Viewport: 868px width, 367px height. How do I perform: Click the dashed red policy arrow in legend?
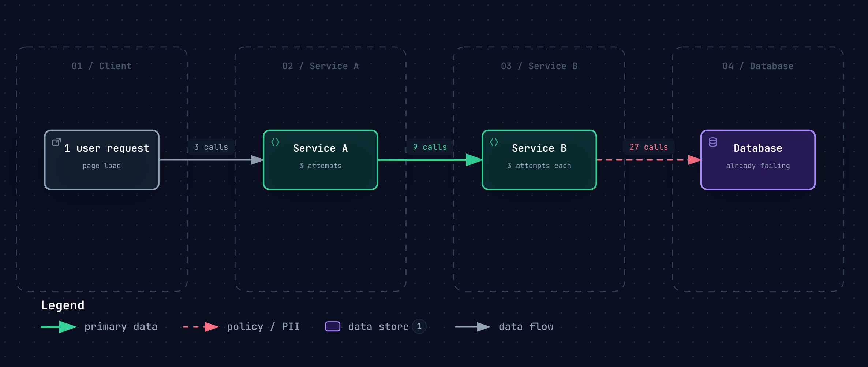(201, 327)
